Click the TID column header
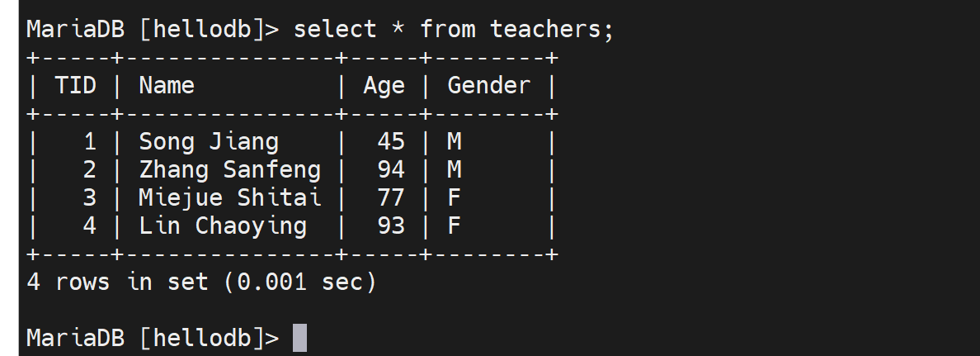 coord(75,85)
